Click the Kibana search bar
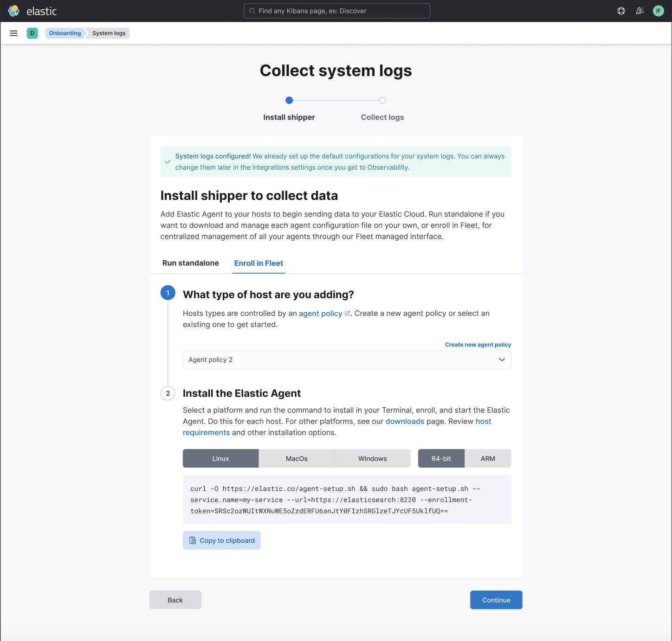Viewport: 672px width, 641px height. (x=336, y=11)
